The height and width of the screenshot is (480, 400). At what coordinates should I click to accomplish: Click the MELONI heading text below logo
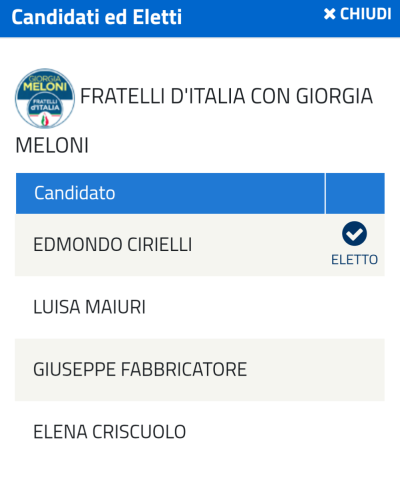click(x=52, y=146)
